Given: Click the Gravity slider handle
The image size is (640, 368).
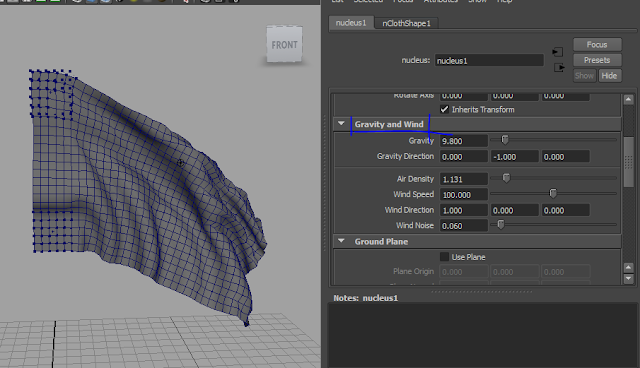Looking at the screenshot, I should 504,140.
